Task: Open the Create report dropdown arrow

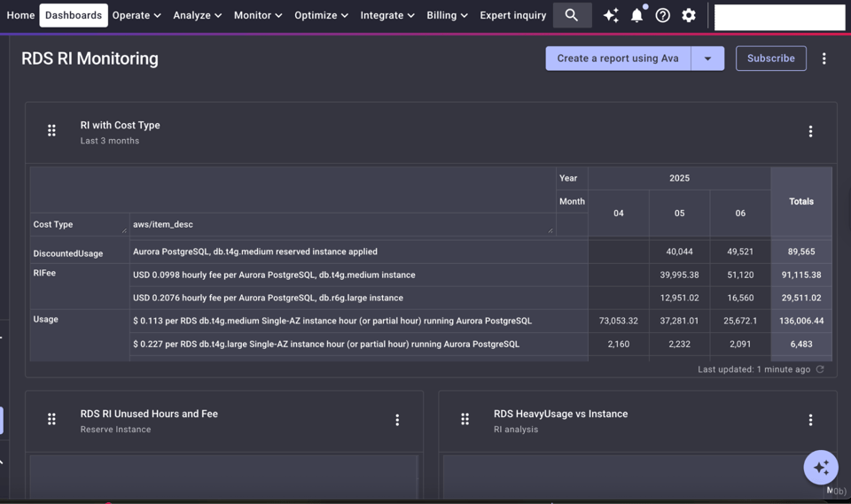Action: tap(707, 58)
